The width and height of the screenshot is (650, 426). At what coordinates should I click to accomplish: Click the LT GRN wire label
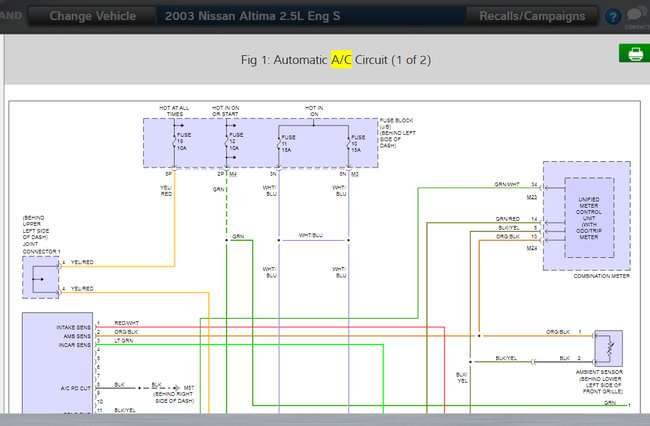124,341
